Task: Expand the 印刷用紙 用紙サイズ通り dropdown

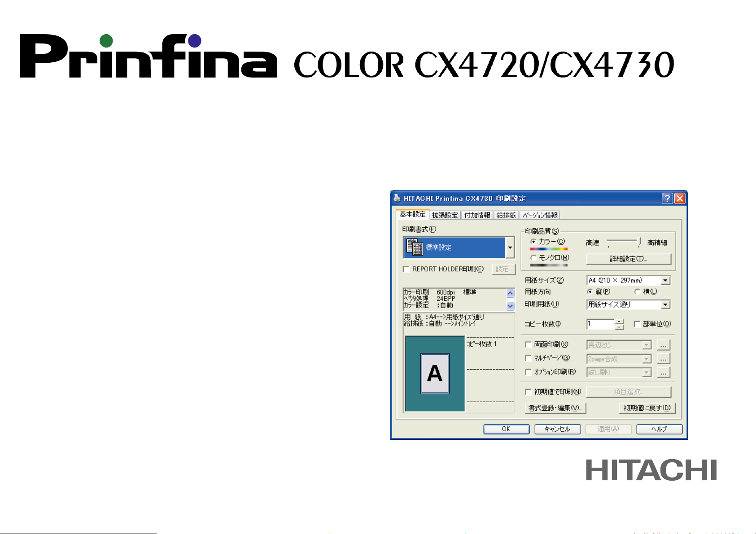Action: tap(666, 304)
